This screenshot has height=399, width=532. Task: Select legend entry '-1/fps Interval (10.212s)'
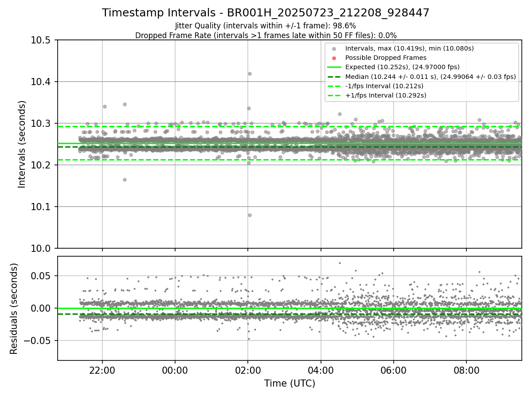(x=384, y=86)
